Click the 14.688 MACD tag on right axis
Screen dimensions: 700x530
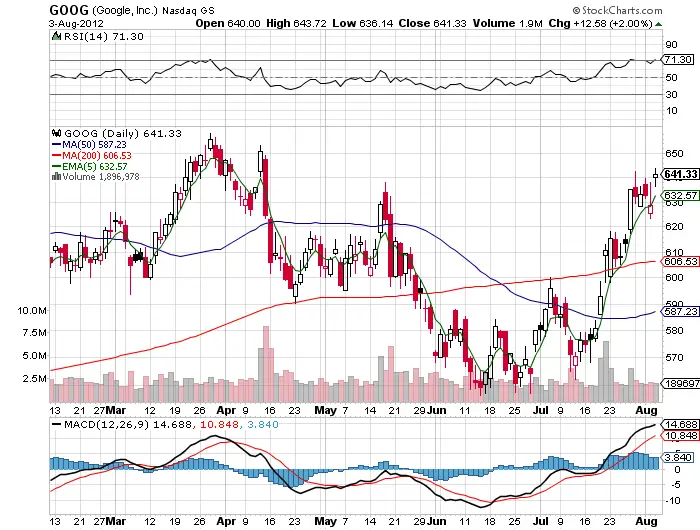[680, 424]
